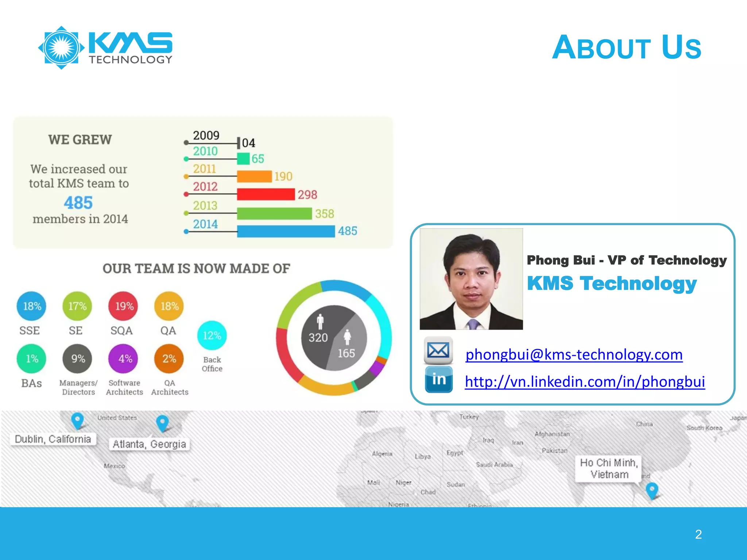Click the '165' count in donut chart
This screenshot has width=747, height=560.
click(346, 353)
